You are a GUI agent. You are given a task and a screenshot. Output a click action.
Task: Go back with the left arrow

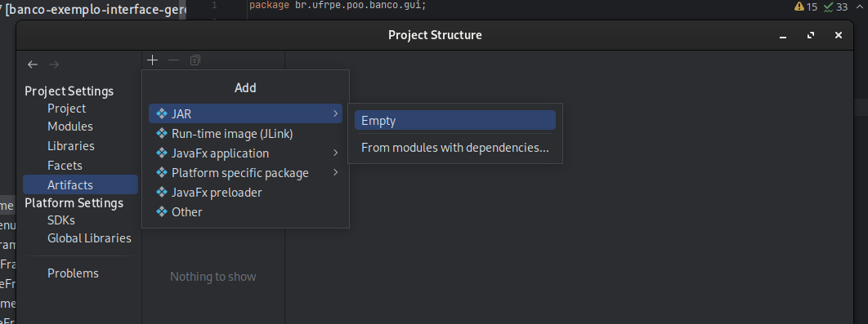click(33, 64)
